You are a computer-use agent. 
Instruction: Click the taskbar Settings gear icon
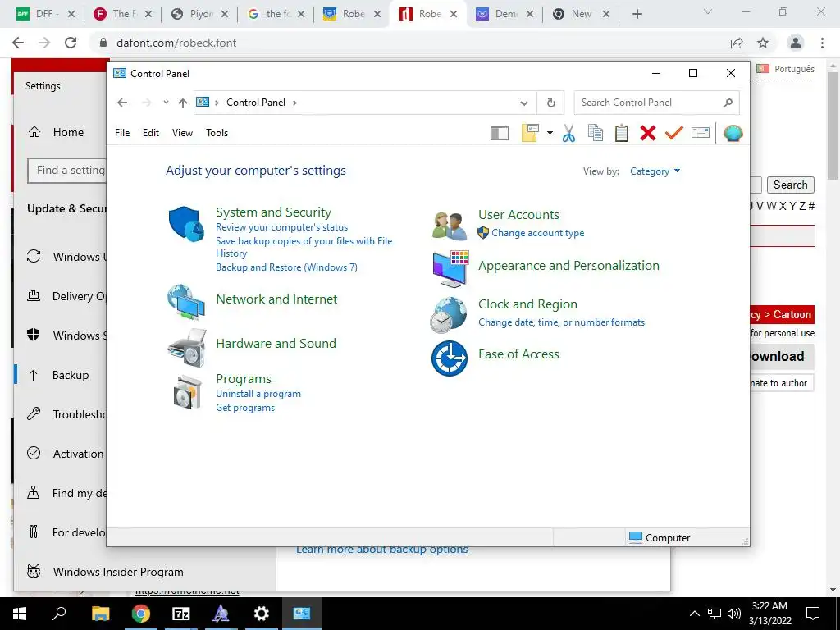(x=261, y=614)
